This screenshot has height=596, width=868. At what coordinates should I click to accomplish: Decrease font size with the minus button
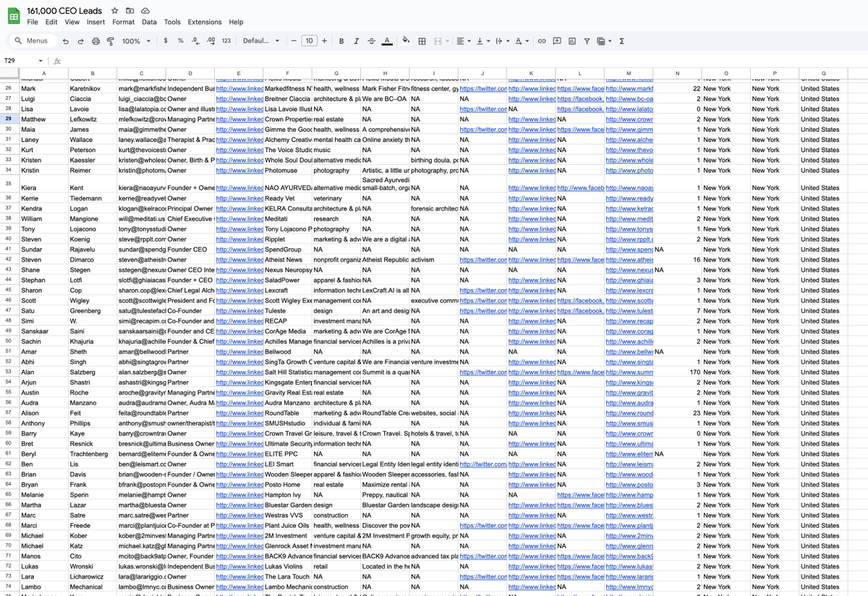[294, 41]
